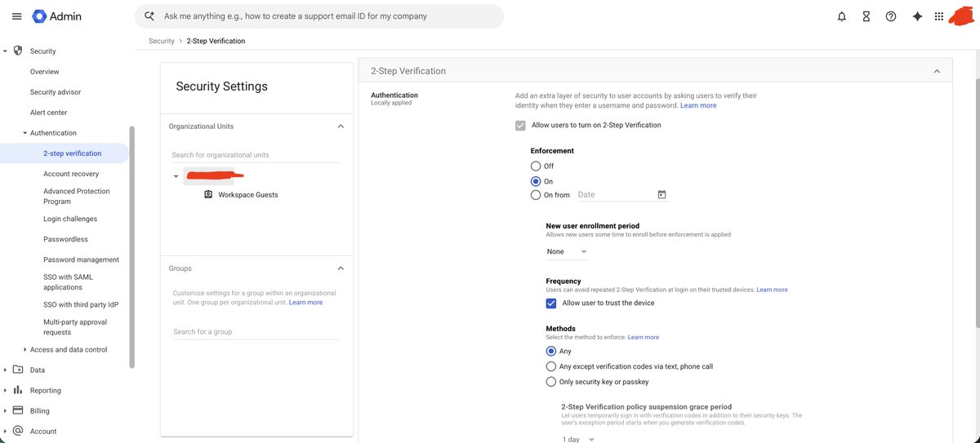Open Password management page
The image size is (980, 443).
(81, 259)
